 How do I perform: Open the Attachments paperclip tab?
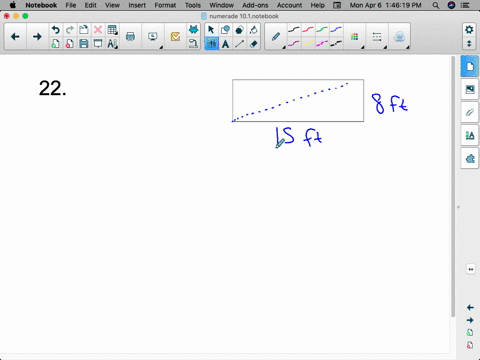[x=470, y=112]
